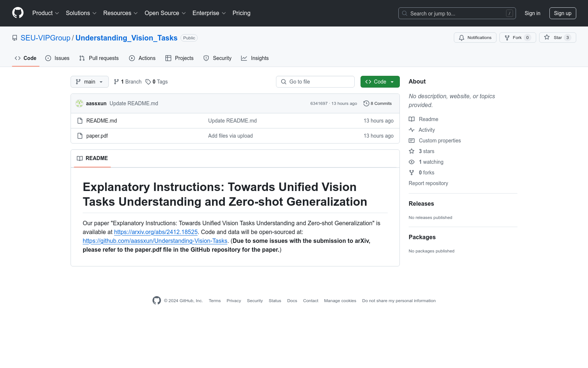Open the footer Security link
588x368 pixels.
[x=255, y=301]
